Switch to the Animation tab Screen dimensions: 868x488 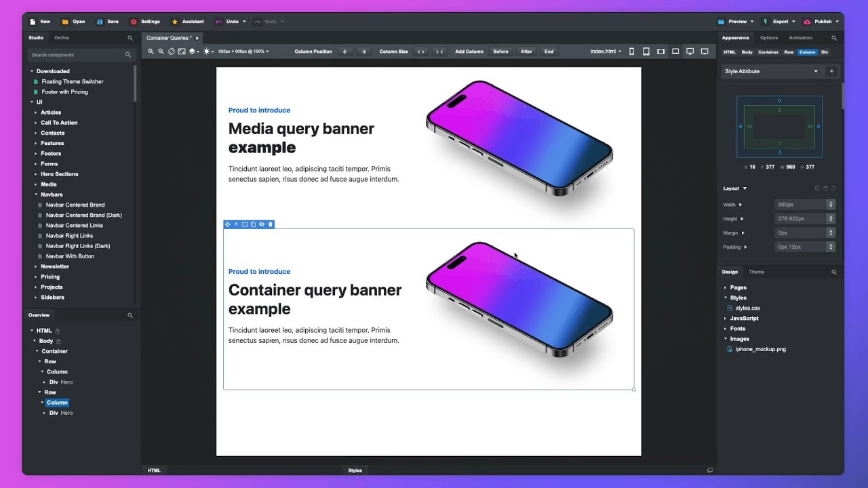tap(800, 37)
